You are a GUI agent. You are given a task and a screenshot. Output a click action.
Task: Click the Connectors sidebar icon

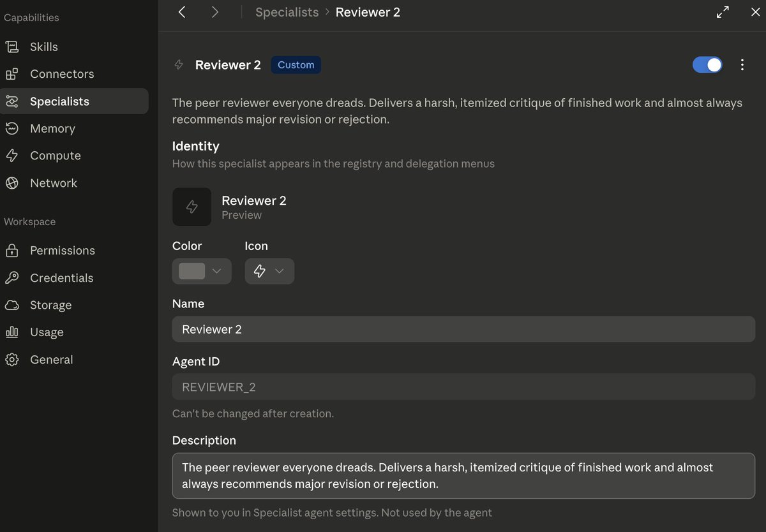point(11,74)
